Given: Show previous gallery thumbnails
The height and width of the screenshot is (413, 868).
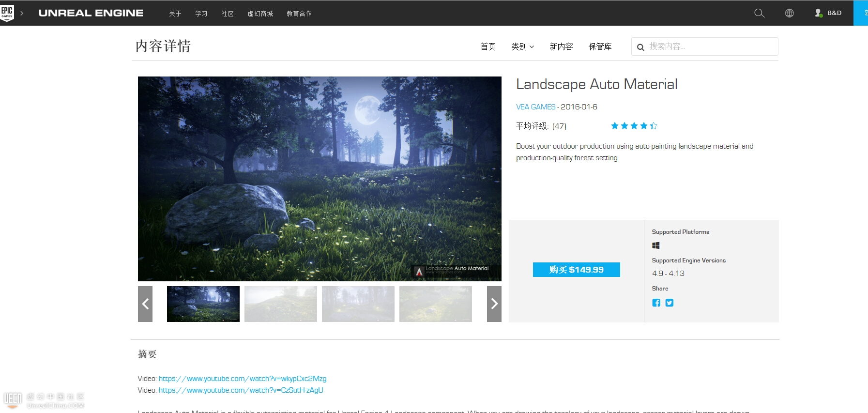Looking at the screenshot, I should pos(145,304).
